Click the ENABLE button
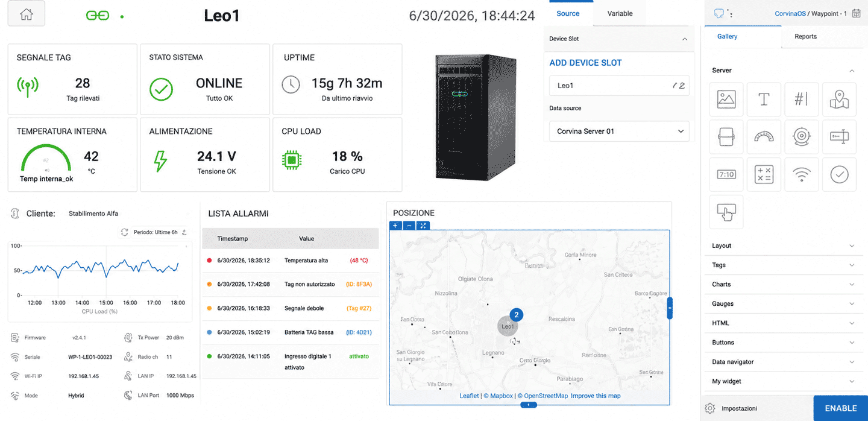 tap(841, 408)
